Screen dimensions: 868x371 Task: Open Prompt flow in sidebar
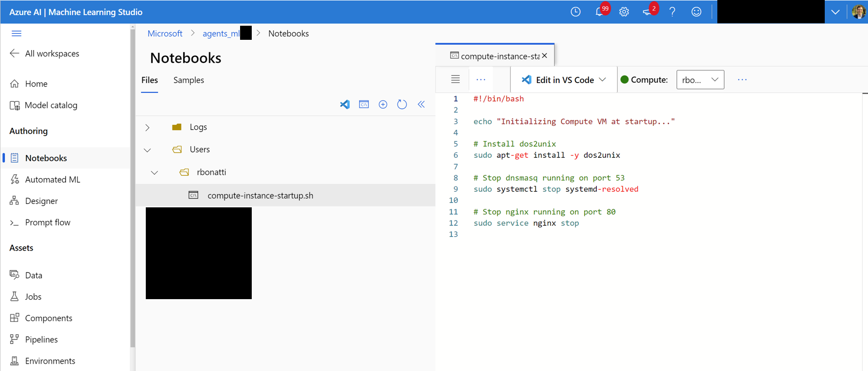(40, 222)
